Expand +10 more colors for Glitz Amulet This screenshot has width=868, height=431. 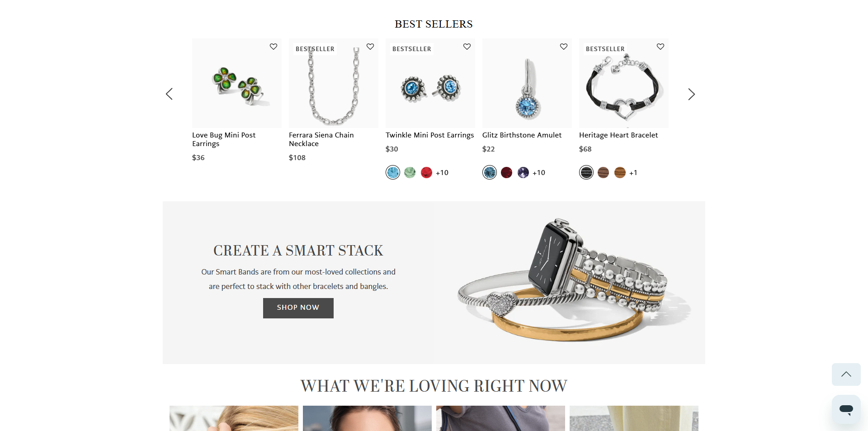point(539,173)
